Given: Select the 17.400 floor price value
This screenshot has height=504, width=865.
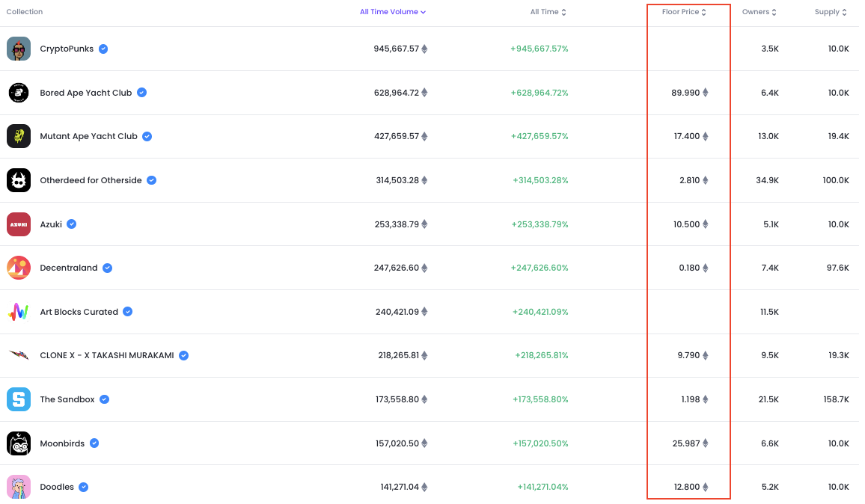Looking at the screenshot, I should tap(687, 136).
